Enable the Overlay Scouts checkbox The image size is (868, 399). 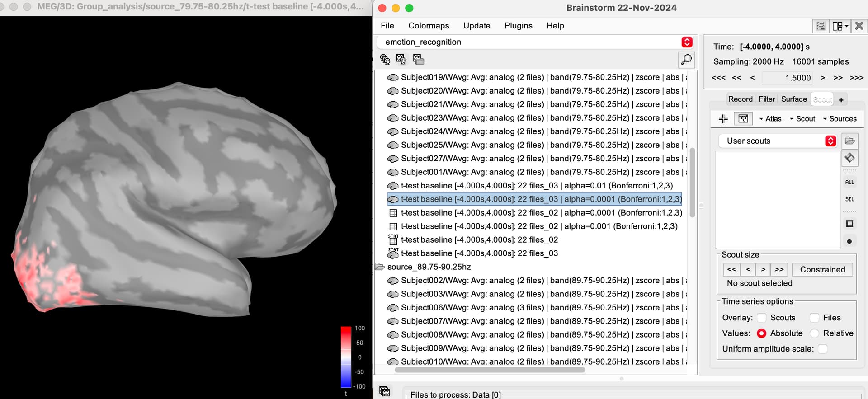pyautogui.click(x=762, y=318)
